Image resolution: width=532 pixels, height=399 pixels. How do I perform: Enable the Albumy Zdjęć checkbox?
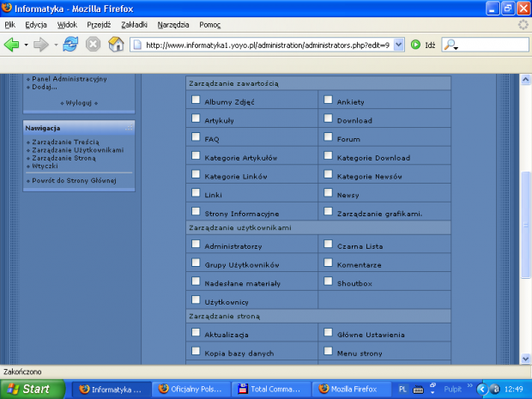point(196,100)
